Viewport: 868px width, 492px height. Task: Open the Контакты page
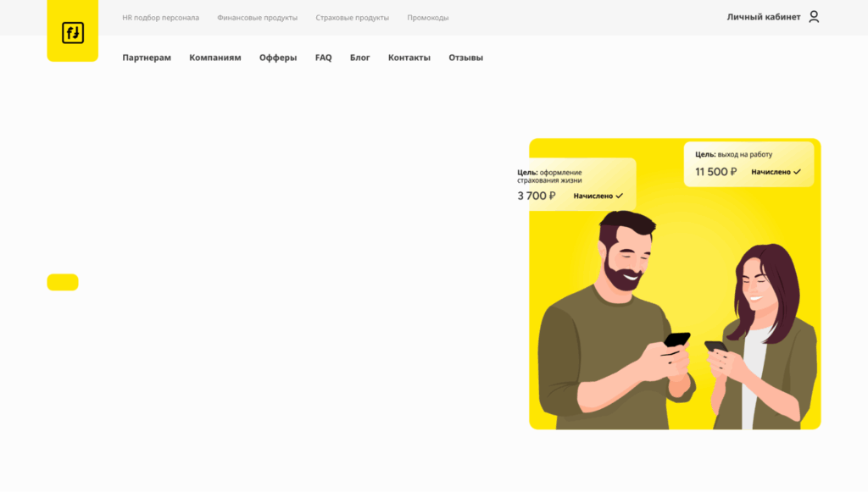409,58
